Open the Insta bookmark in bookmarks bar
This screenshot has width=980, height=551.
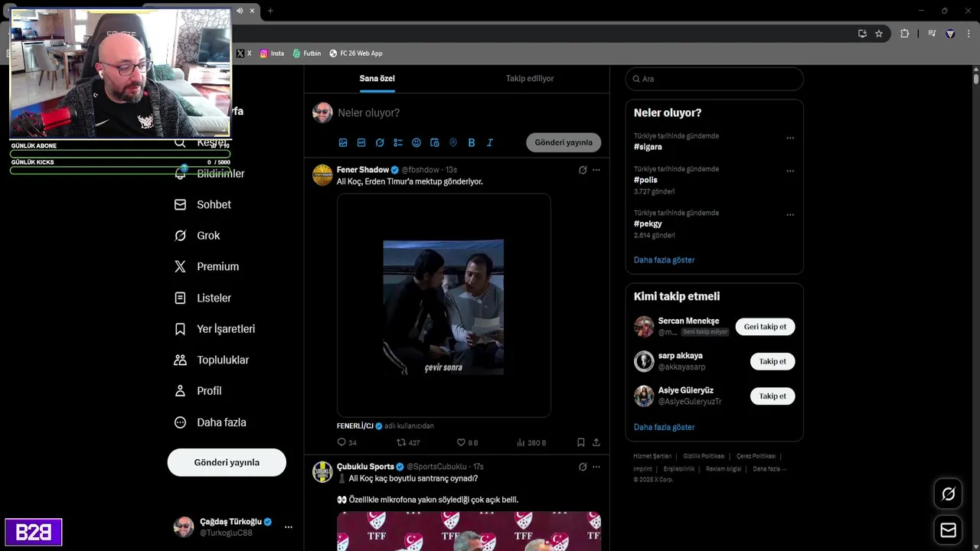(x=272, y=54)
